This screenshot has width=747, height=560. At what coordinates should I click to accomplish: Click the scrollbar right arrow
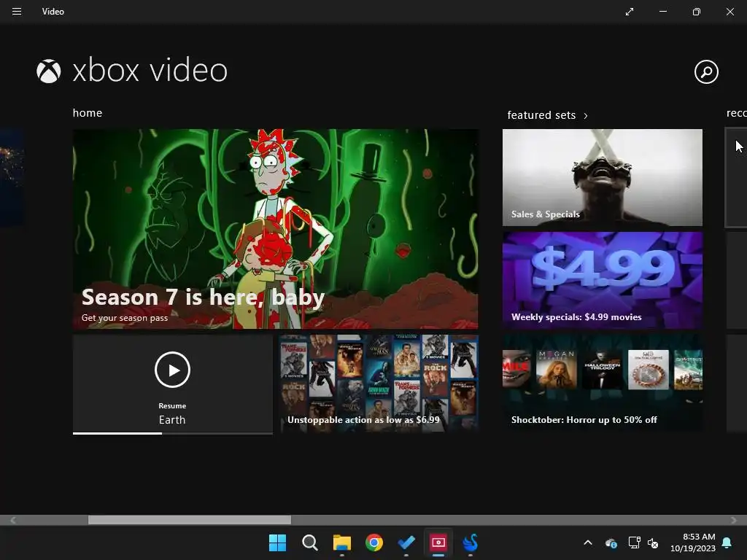[x=734, y=520]
